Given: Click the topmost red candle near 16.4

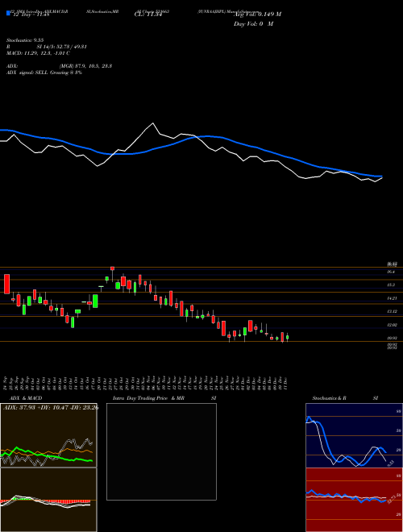Looking at the screenshot, I should [112, 268].
